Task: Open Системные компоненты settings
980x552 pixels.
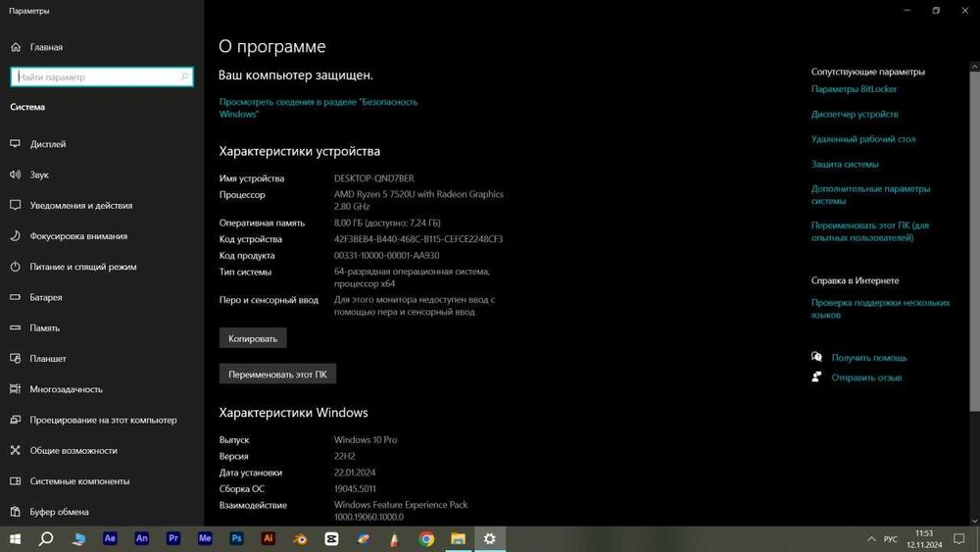Action: point(80,480)
